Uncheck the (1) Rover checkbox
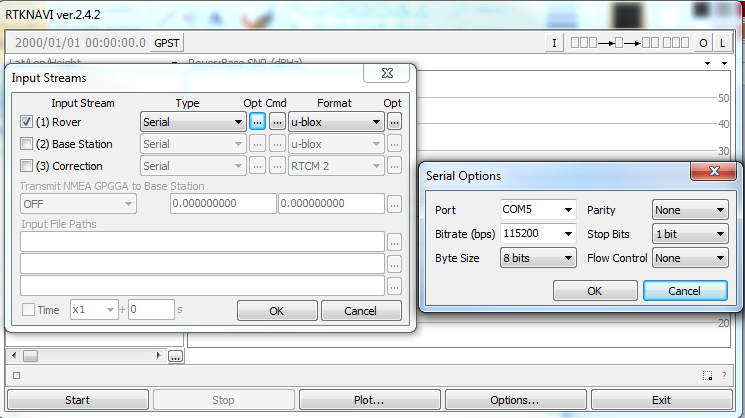Viewport: 745px width, 418px height. pos(27,122)
